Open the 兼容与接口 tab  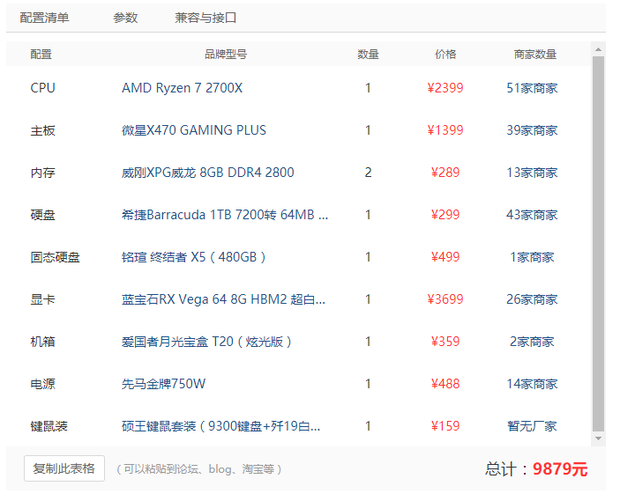[x=206, y=18]
